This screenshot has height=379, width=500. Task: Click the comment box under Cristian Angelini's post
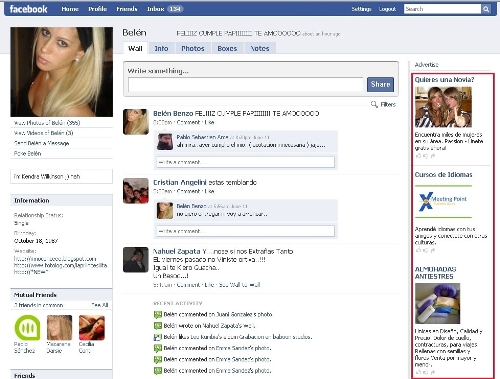pos(246,231)
